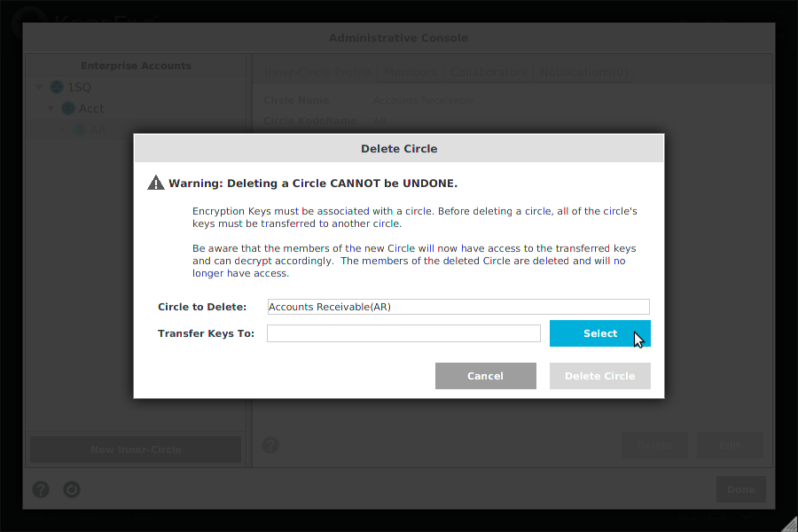Click the Edit button in profile panel
Screen dimensions: 798x532
tap(730, 445)
